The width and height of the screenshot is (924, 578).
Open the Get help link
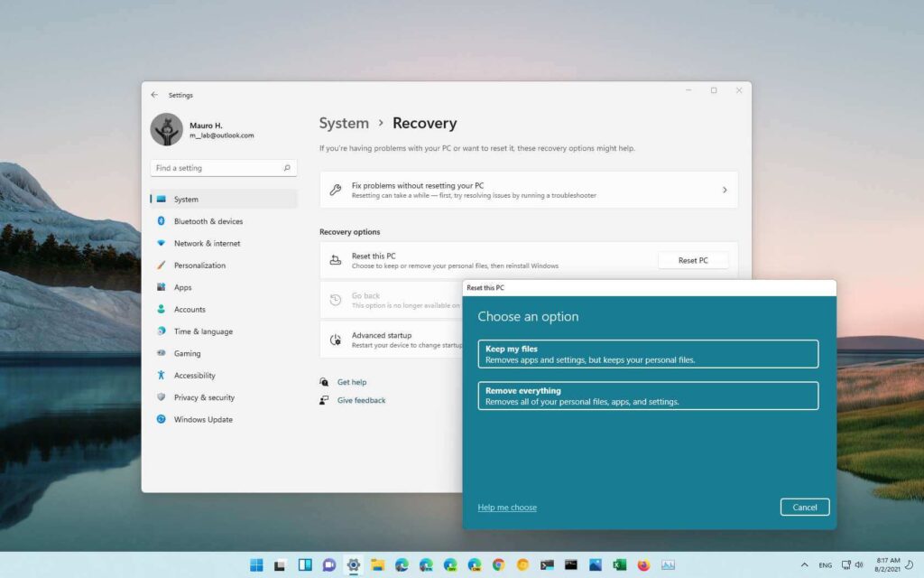pos(352,382)
